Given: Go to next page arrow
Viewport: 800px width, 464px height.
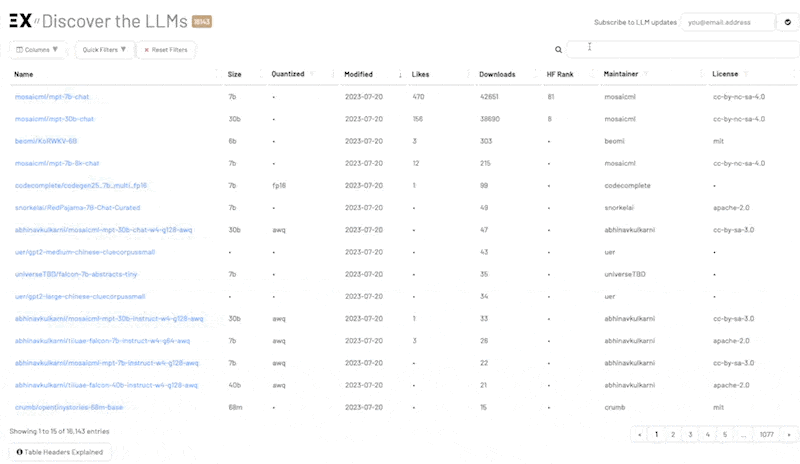Looking at the screenshot, I should pos(789,434).
